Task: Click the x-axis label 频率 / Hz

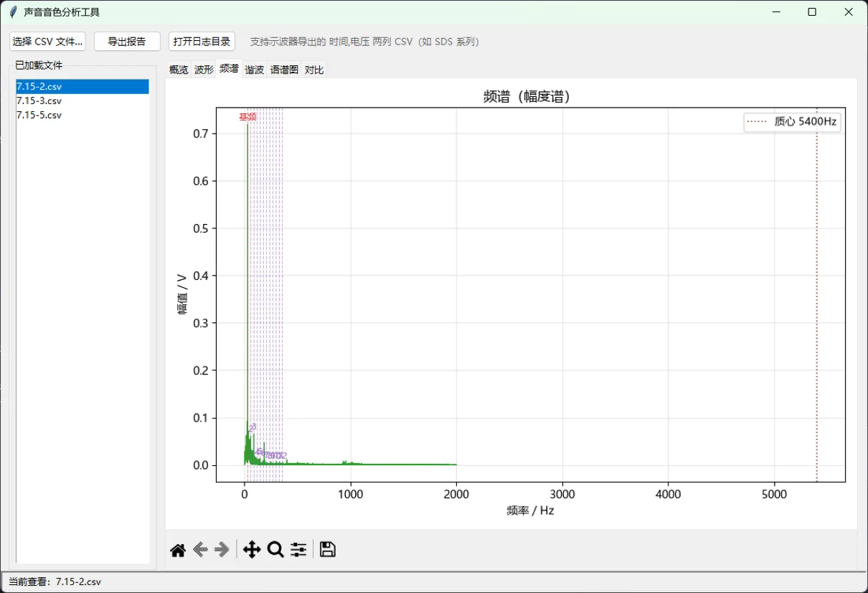Action: (x=530, y=510)
